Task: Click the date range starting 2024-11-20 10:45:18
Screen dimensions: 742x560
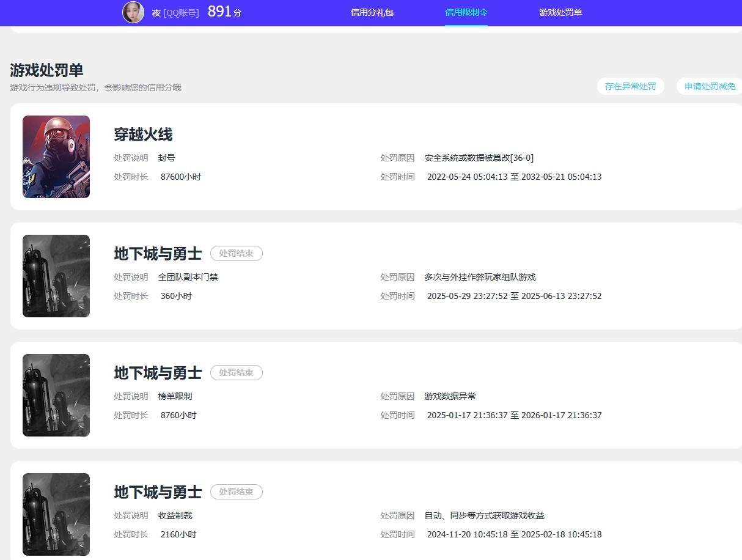Action: [515, 534]
